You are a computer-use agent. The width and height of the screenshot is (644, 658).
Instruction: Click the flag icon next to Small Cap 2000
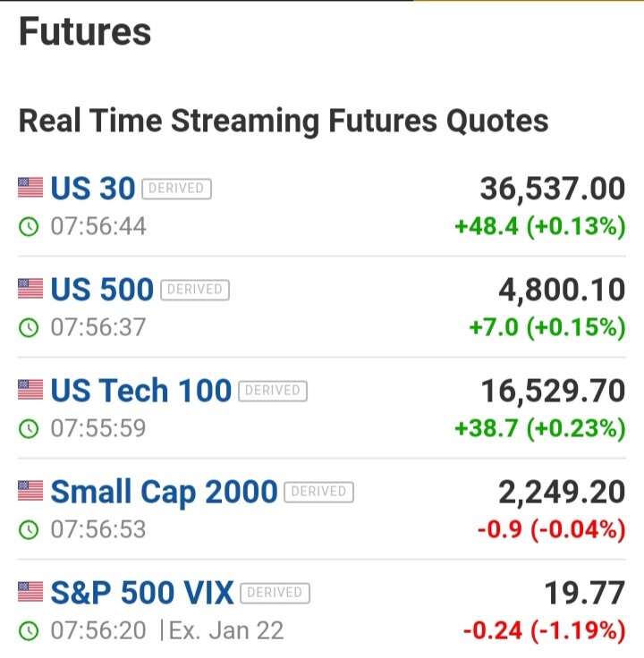tap(30, 491)
